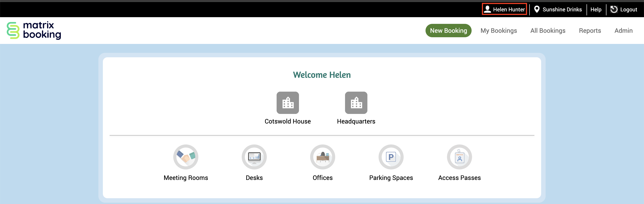Open the Help link
The width and height of the screenshot is (644, 204).
click(x=596, y=10)
